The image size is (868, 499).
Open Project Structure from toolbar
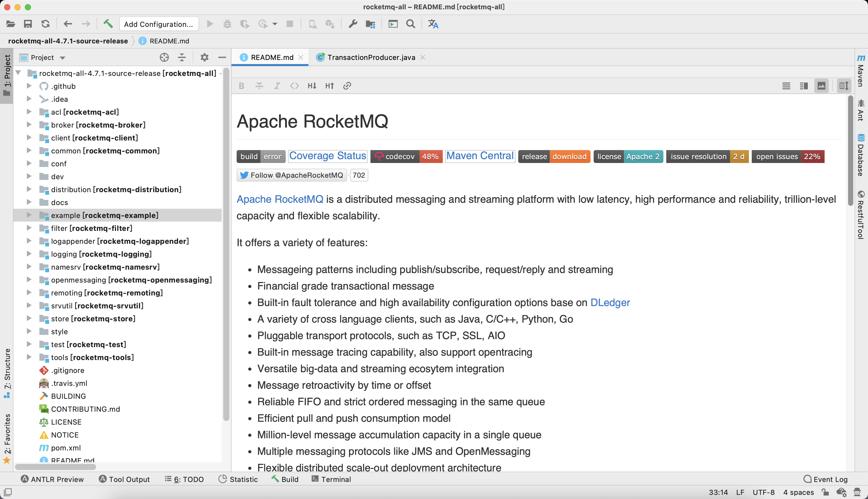coord(370,24)
